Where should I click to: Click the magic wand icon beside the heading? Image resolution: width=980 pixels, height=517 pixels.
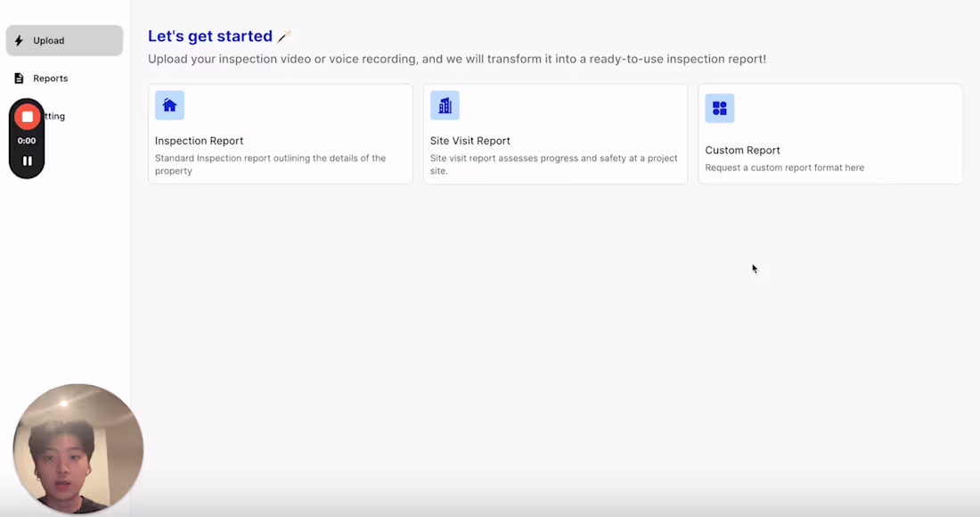283,37
